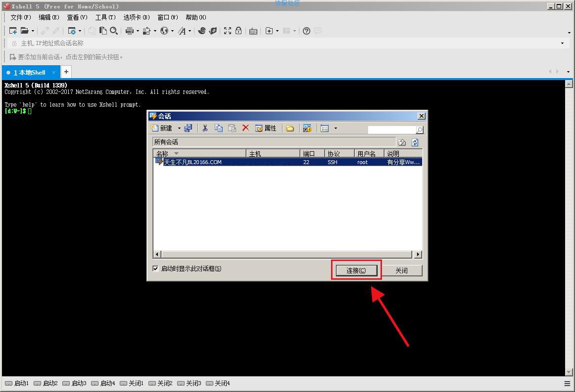Click the yellow folder icon in Sessions dialog
Image resolution: width=575 pixels, height=392 pixels.
[290, 128]
